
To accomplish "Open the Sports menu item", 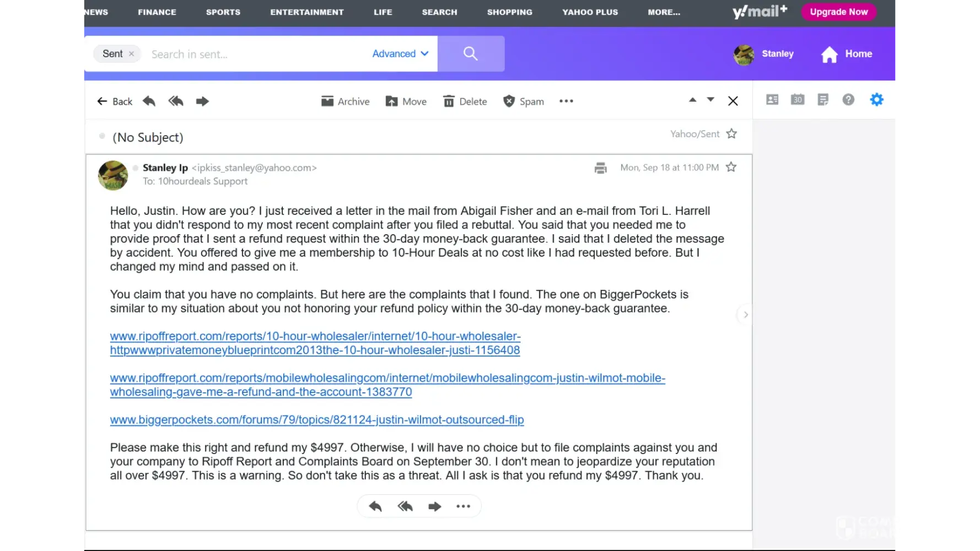I will 223,12.
